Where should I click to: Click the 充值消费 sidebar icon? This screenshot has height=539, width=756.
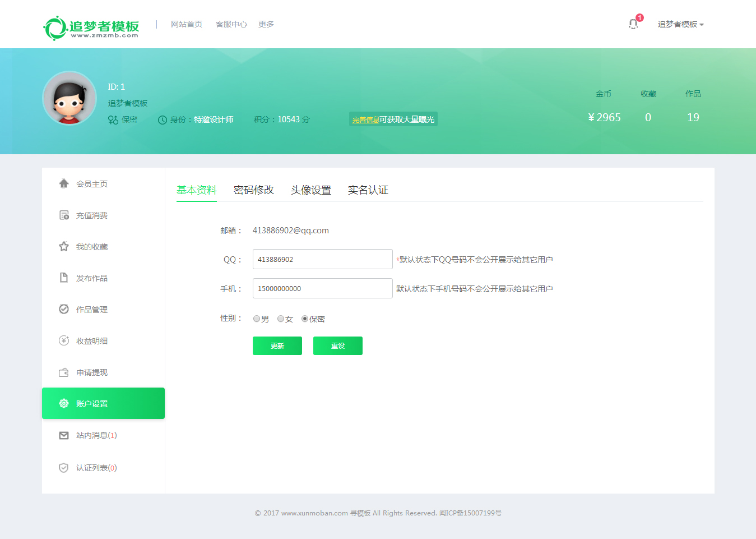point(64,215)
